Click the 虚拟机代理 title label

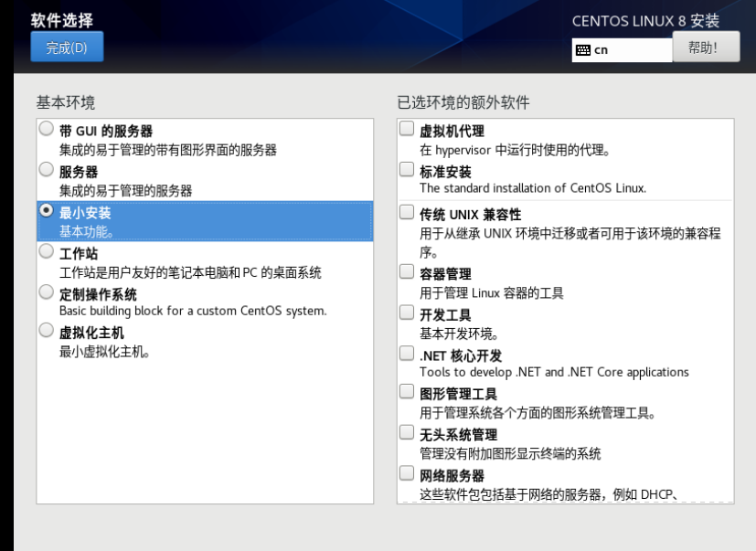[x=452, y=131]
